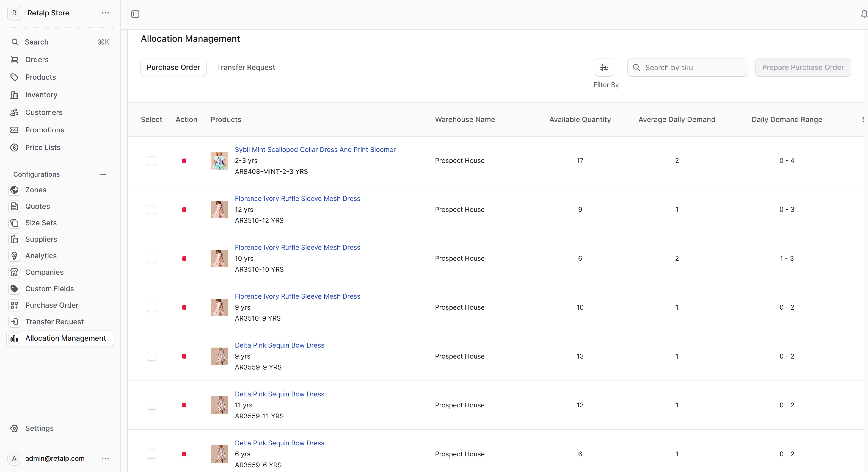This screenshot has width=868, height=472.
Task: Click Prepare Purchase Order button
Action: (803, 67)
